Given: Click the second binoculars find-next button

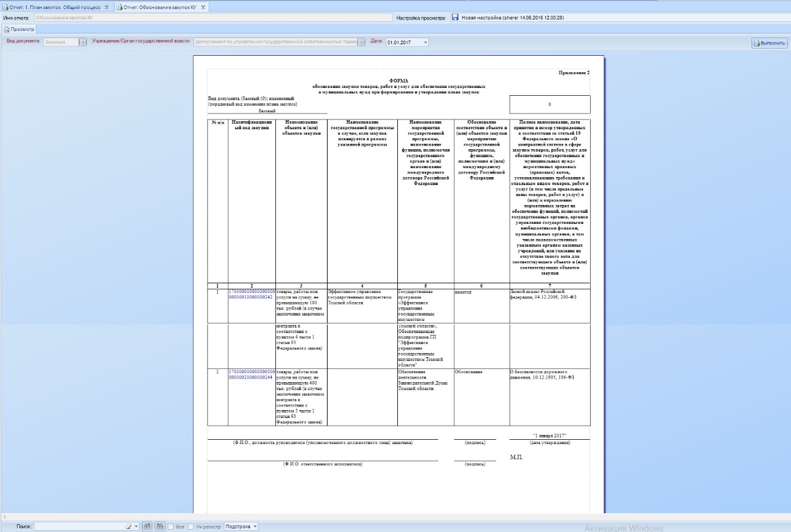Looking at the screenshot, I should tap(160, 526).
